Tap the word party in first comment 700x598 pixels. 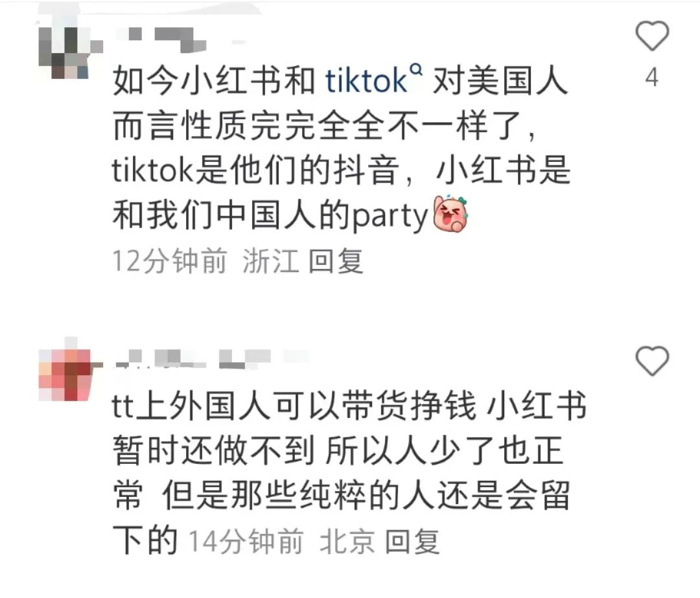click(x=391, y=216)
